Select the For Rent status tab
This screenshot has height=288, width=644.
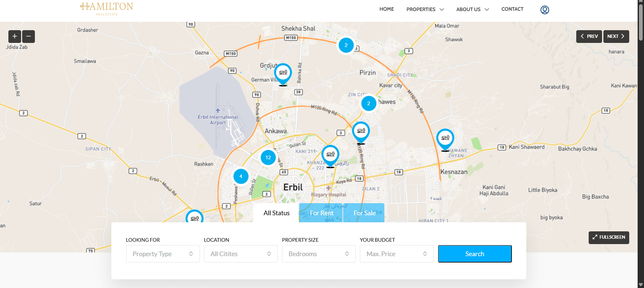pos(321,213)
